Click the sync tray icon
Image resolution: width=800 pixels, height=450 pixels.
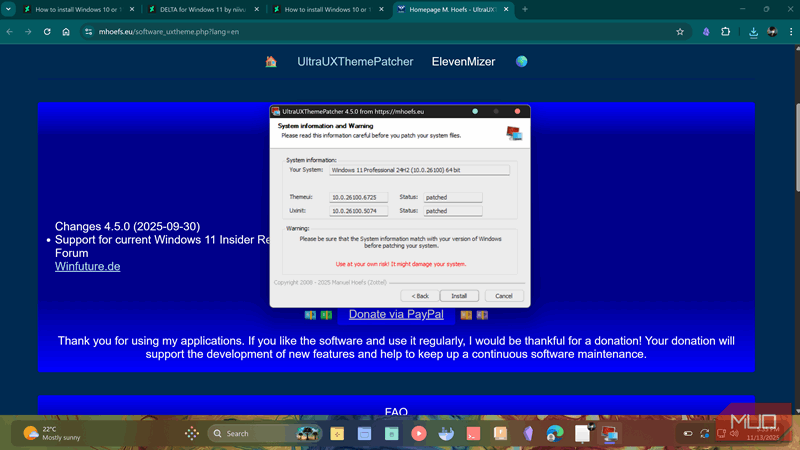click(x=705, y=434)
